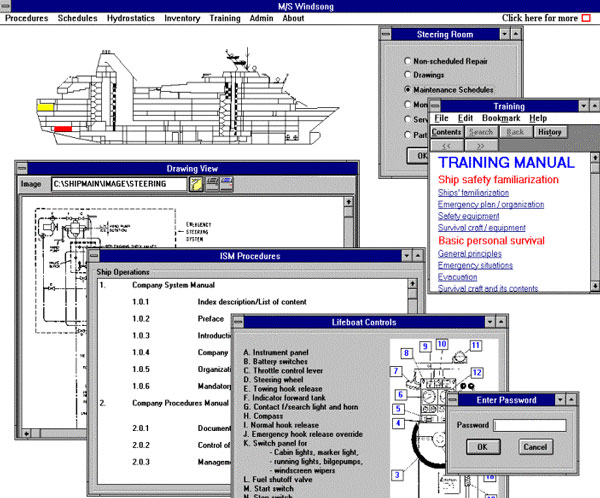Click callout number 8 in Lifeboat Controls diagram
Screen dimensions: 600x498
pos(406,353)
